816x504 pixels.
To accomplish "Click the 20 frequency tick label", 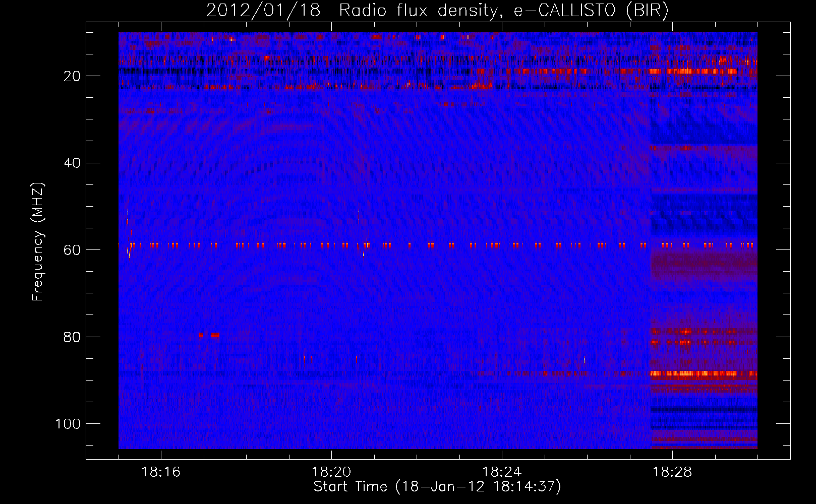I will [x=72, y=76].
